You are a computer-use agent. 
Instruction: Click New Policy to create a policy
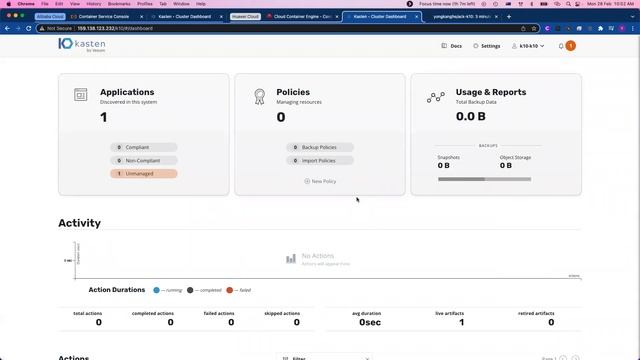[x=320, y=181]
